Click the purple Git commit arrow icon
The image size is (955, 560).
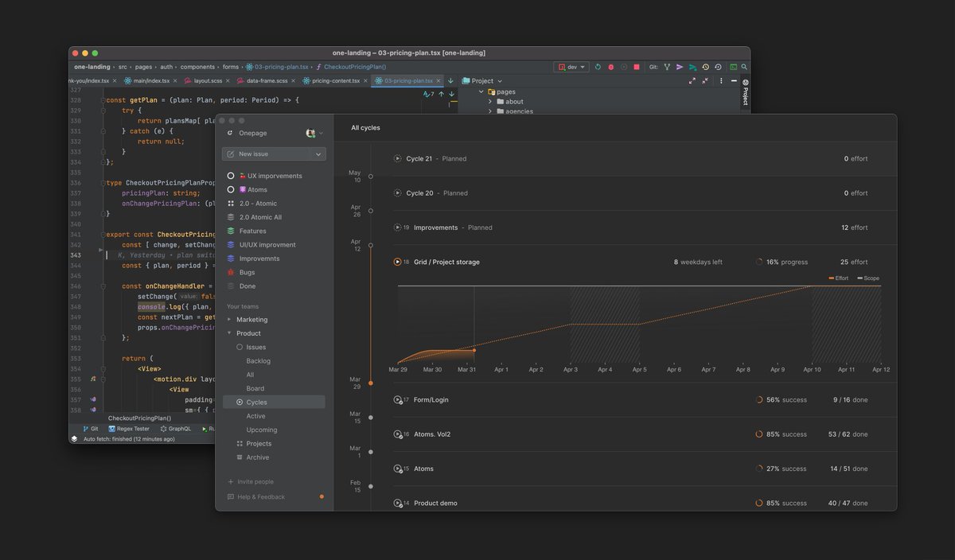tap(680, 68)
